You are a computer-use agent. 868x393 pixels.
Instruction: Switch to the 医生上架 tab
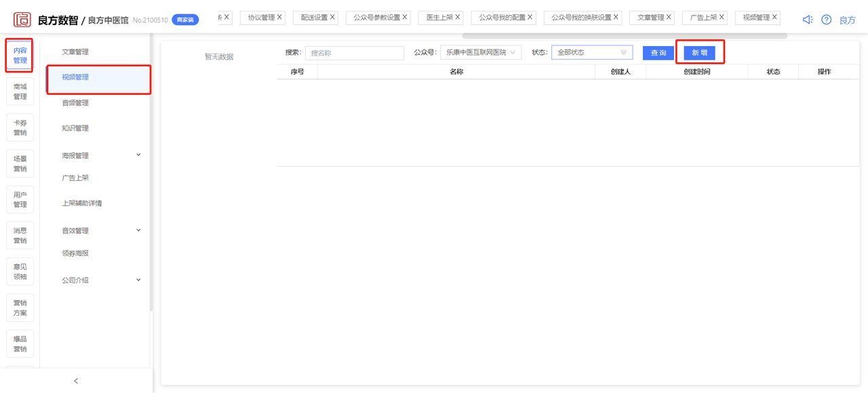(439, 18)
